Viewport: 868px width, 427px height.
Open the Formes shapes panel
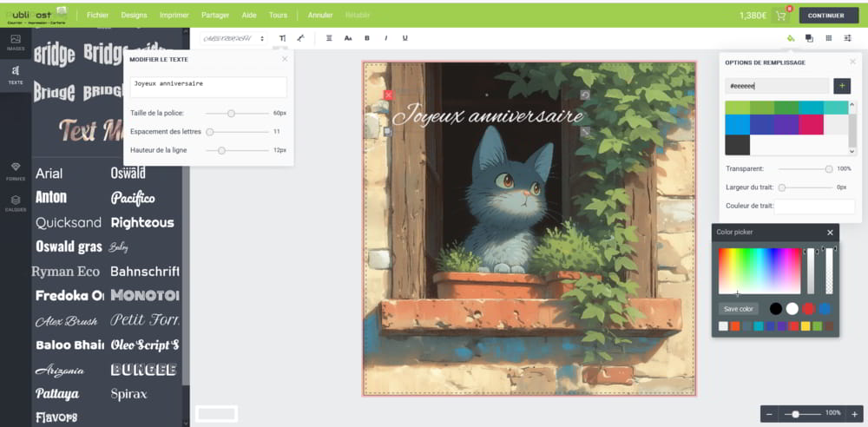pos(15,169)
